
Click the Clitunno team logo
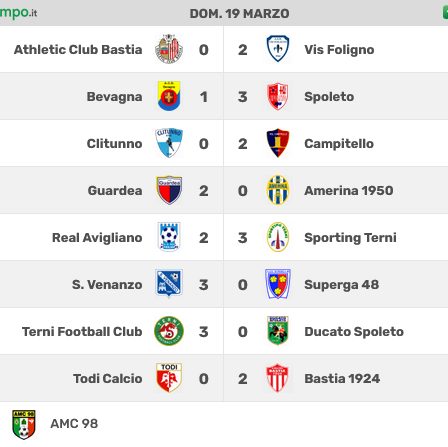coord(169,143)
